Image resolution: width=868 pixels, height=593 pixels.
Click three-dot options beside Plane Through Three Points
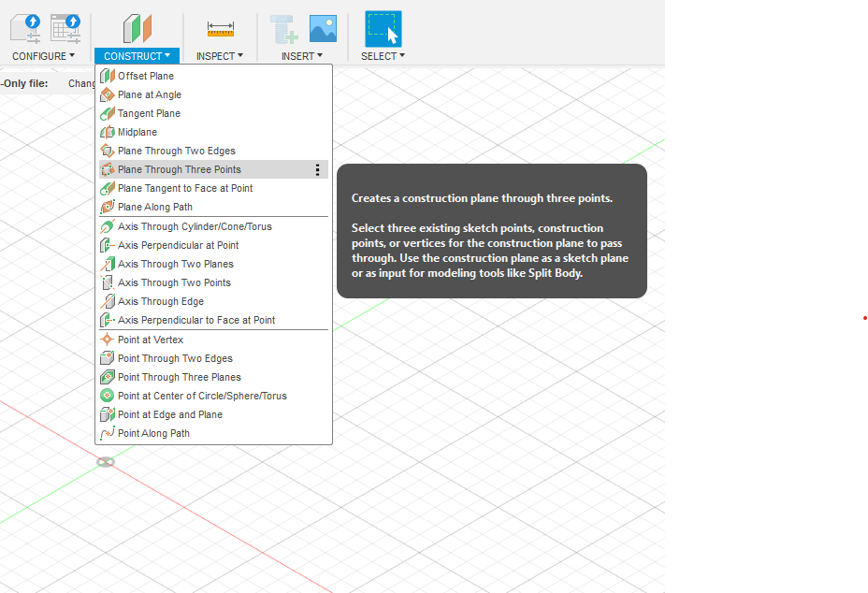pyautogui.click(x=317, y=170)
